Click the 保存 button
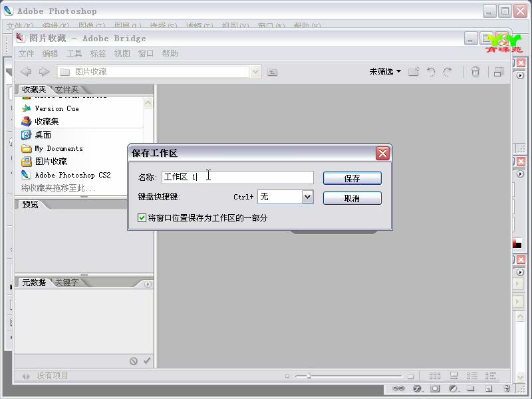Screen dimensions: 532x399 coord(352,178)
